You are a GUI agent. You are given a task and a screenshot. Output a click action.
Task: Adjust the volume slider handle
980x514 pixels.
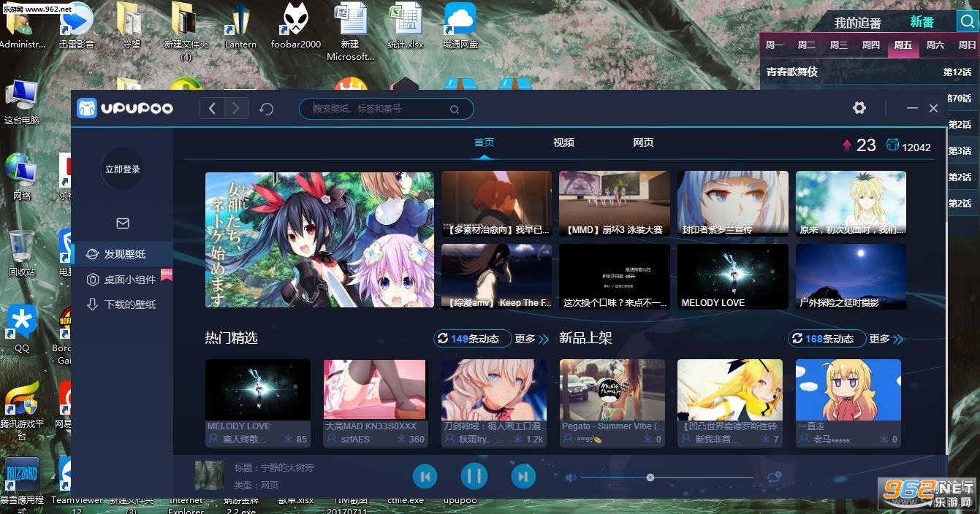650,477
